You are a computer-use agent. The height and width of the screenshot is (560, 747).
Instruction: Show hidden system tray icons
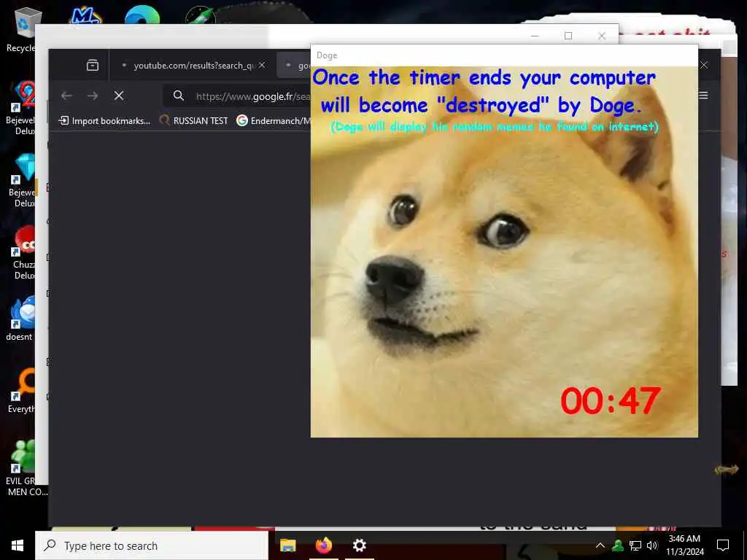tap(600, 545)
